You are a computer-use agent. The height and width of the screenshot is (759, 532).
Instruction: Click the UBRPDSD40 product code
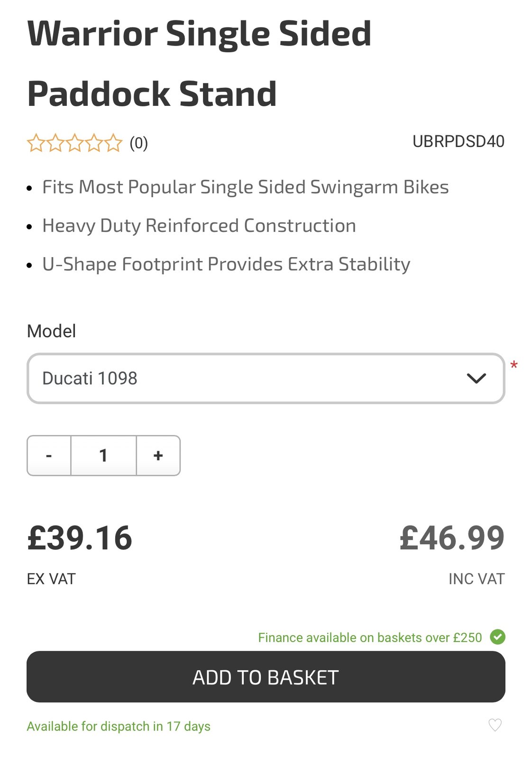click(x=458, y=141)
